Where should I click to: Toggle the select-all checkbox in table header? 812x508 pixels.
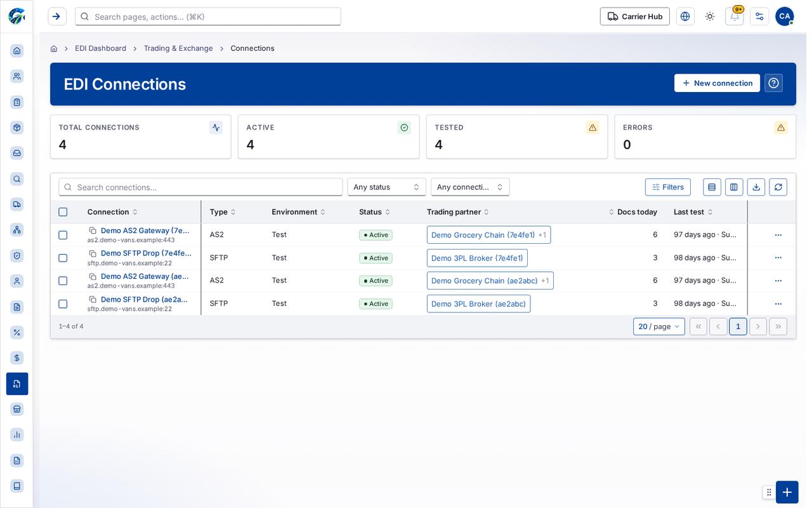63,212
